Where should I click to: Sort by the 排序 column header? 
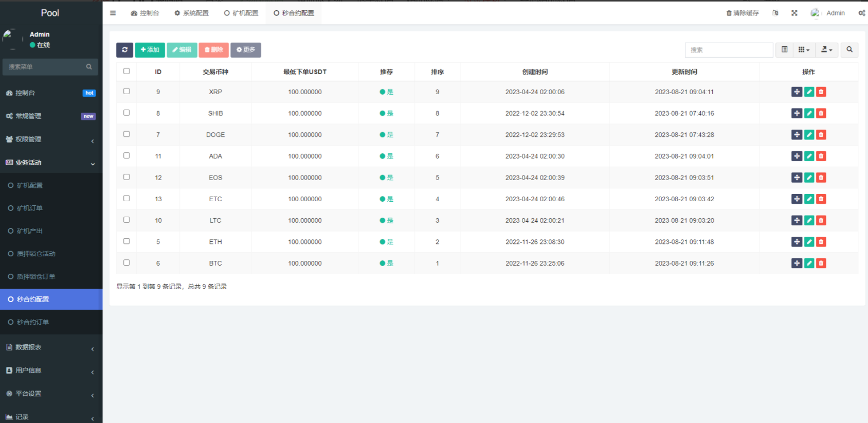pos(437,72)
